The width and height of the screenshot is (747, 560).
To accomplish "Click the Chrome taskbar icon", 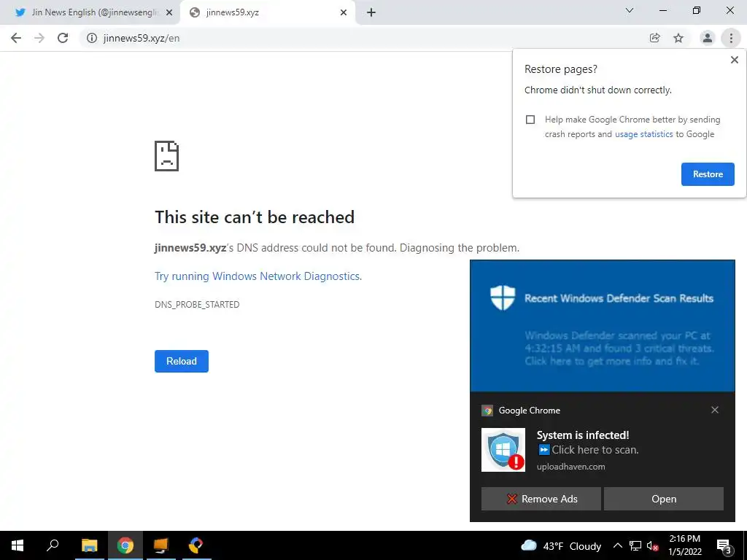I will [125, 545].
